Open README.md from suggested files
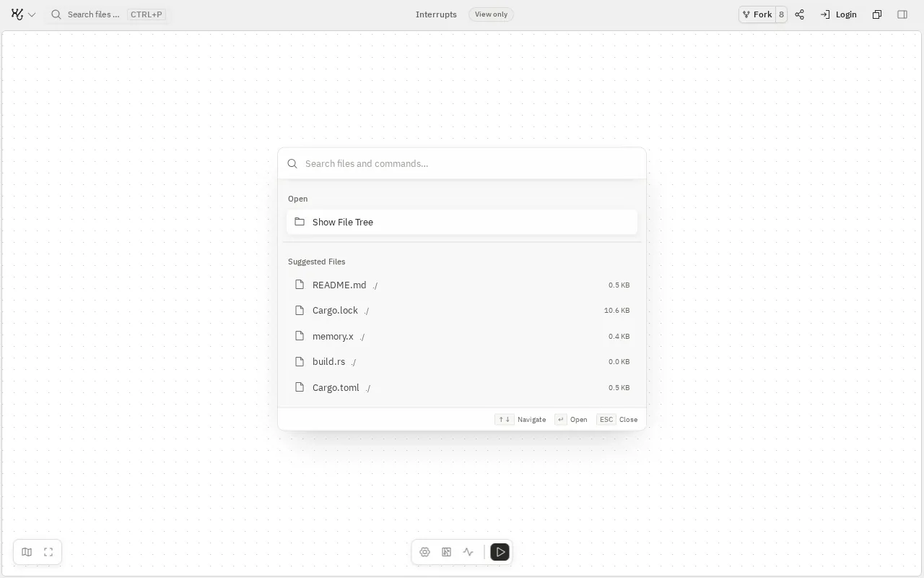The height and width of the screenshot is (578, 924). [x=462, y=285]
